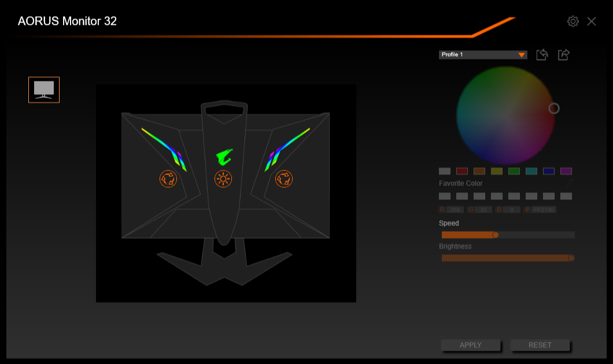
Task: Click the Speed label
Action: tap(449, 223)
